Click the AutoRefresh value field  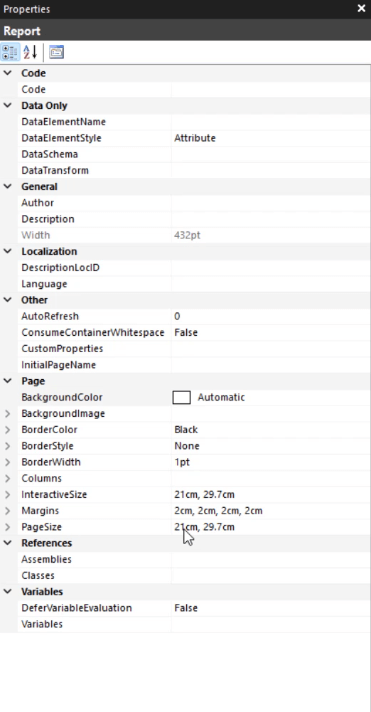coord(271,316)
